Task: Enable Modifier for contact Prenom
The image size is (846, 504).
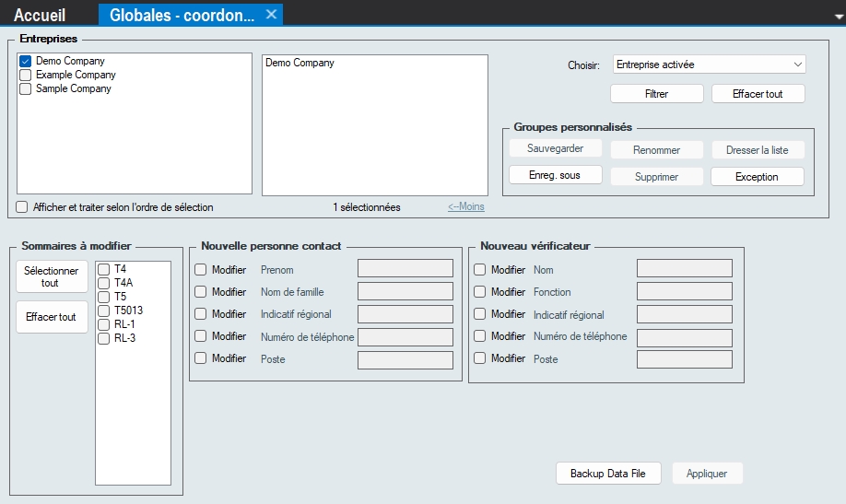Action: [201, 270]
